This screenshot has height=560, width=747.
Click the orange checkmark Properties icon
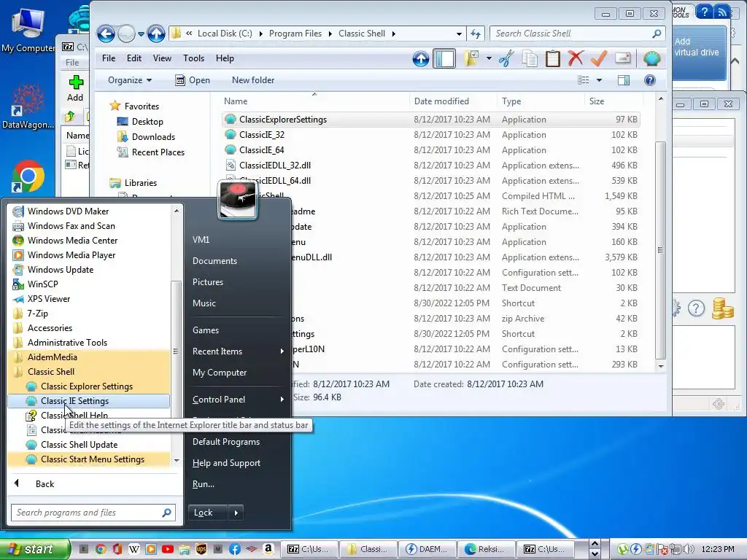599,58
